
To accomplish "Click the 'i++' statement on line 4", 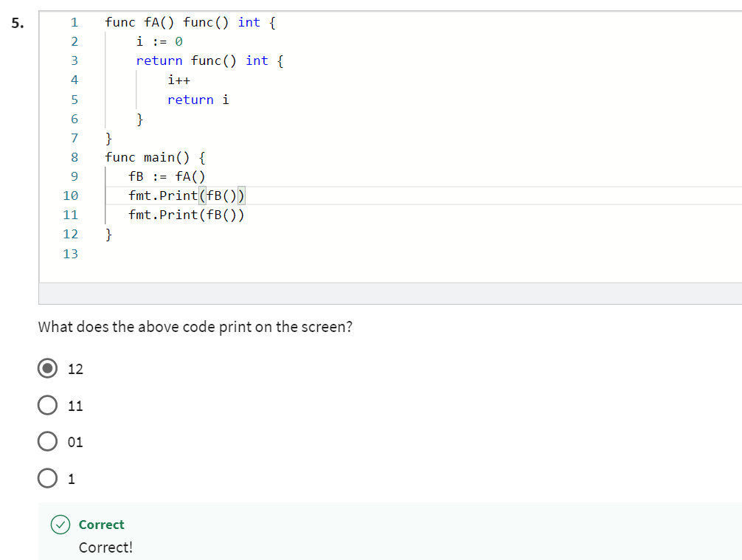I will pos(179,80).
